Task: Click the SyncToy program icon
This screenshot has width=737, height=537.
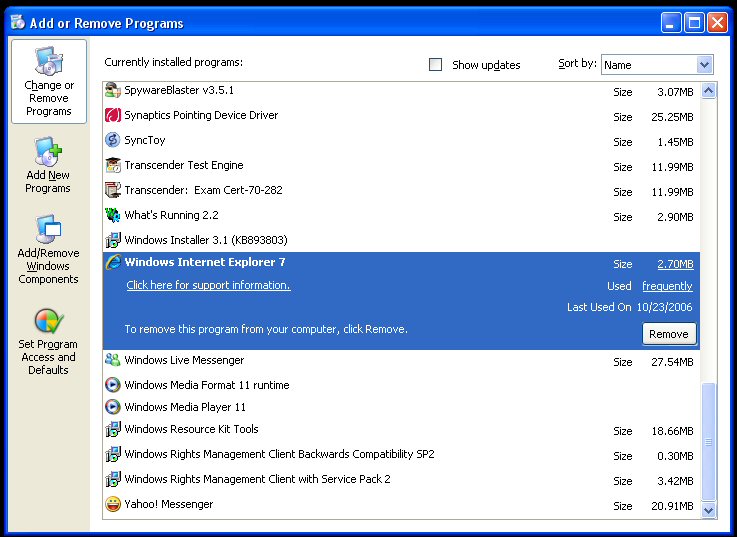Action: pyautogui.click(x=113, y=140)
